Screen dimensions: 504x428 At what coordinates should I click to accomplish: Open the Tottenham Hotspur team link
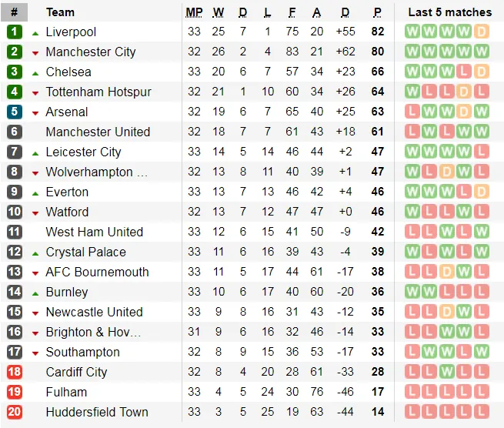pyautogui.click(x=98, y=92)
